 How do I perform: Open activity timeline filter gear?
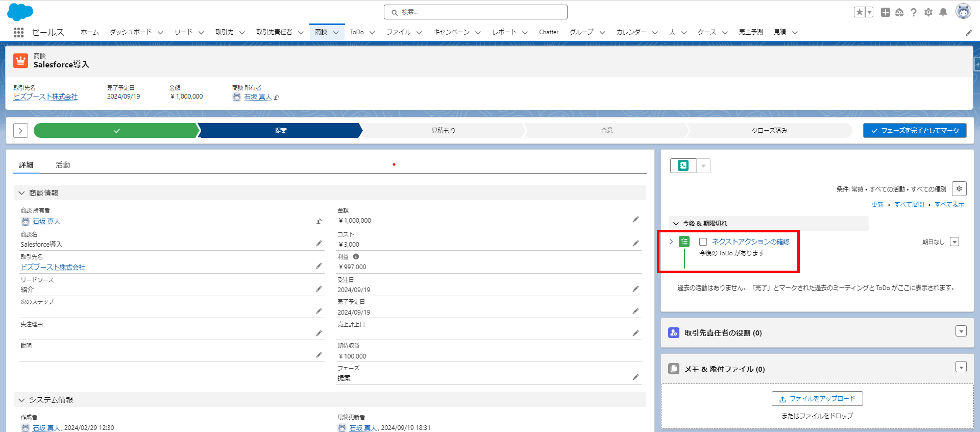coord(959,189)
